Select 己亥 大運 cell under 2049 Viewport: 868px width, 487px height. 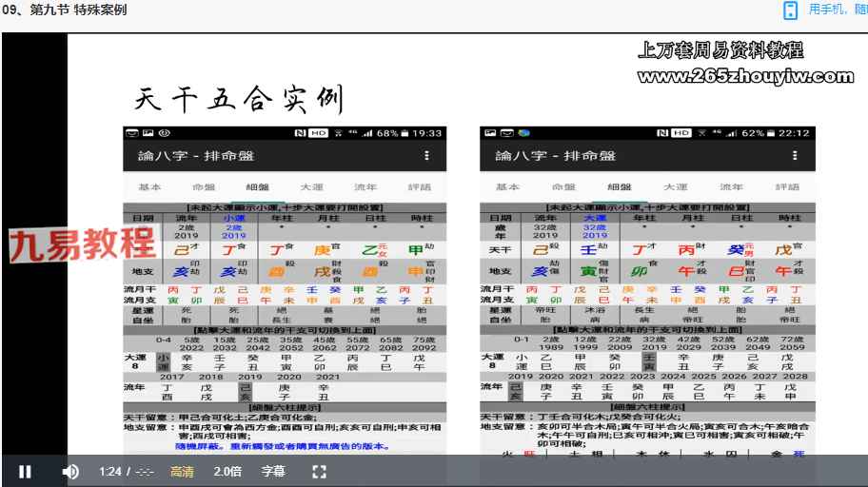[753, 362]
